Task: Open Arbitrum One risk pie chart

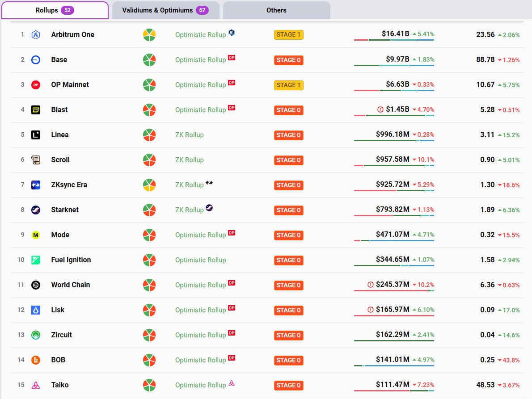Action: pos(149,34)
